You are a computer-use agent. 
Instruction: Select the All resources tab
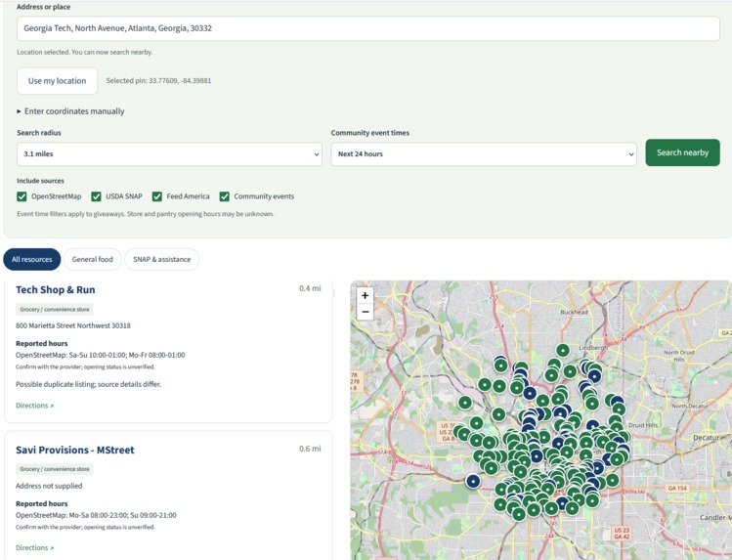pos(31,259)
